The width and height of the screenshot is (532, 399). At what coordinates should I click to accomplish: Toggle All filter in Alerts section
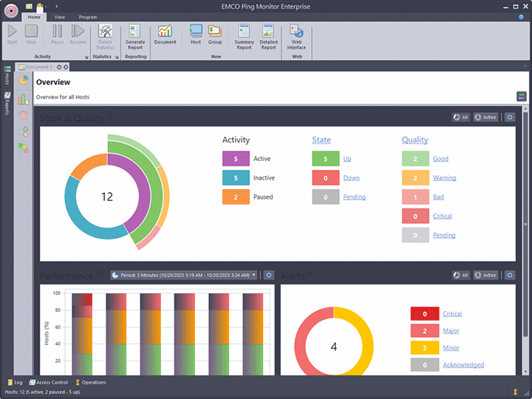coord(461,275)
